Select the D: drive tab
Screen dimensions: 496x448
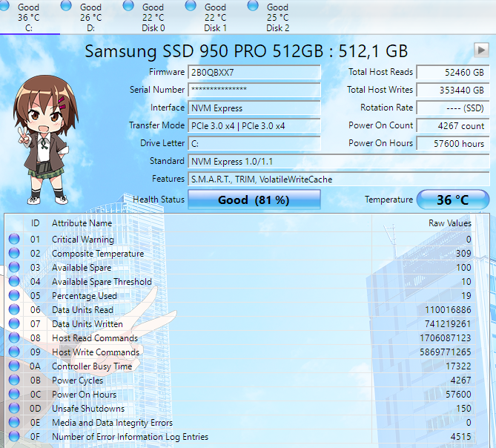coord(90,17)
